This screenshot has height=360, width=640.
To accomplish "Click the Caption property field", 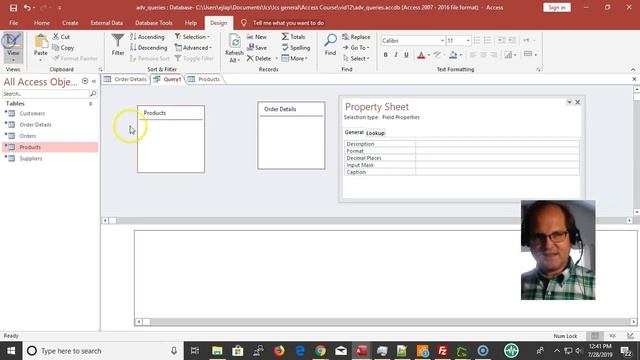I will click(x=497, y=172).
